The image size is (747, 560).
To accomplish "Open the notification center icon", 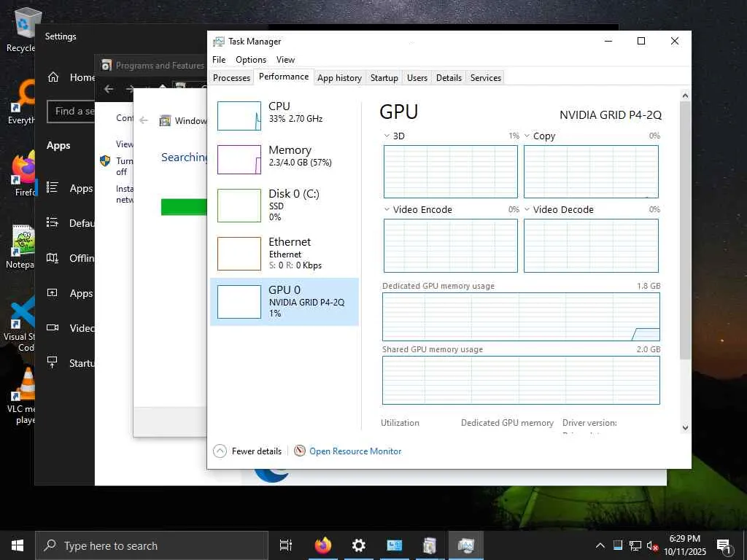I will 724,547.
